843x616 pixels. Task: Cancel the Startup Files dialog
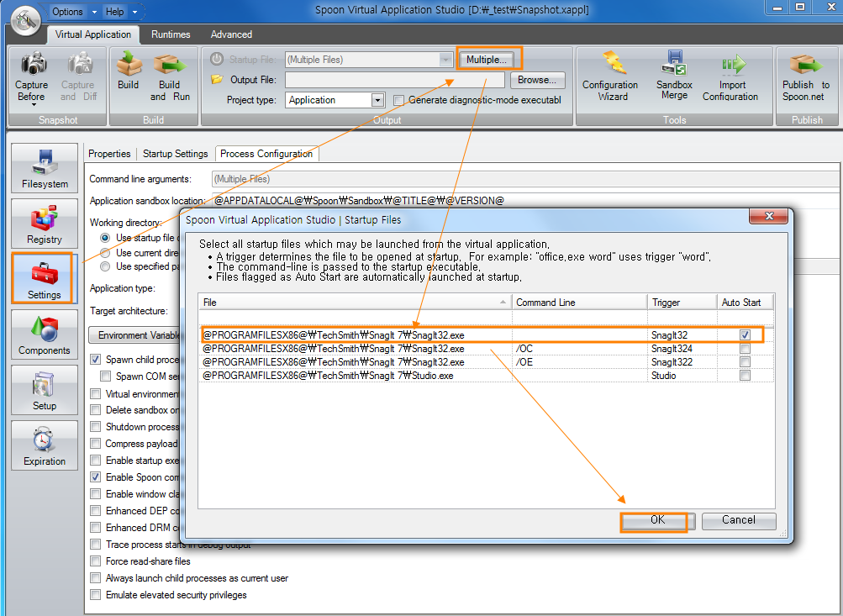tap(738, 520)
